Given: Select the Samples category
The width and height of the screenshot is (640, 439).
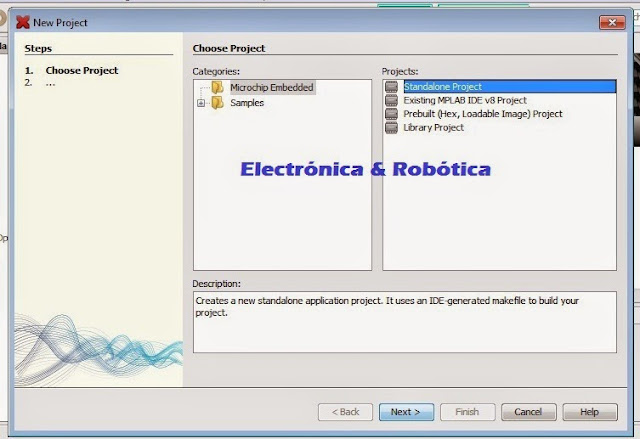Looking at the screenshot, I should (247, 103).
